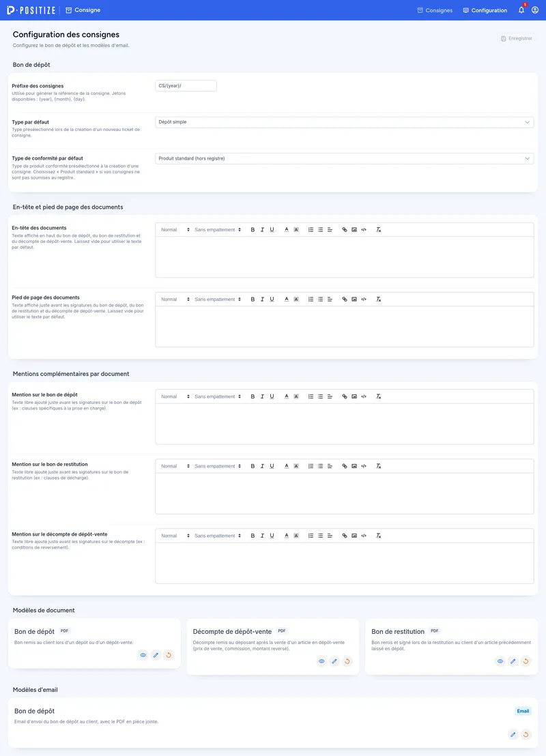Click the Email badge on Bon de dépôt
The height and width of the screenshot is (756, 546).
[523, 711]
